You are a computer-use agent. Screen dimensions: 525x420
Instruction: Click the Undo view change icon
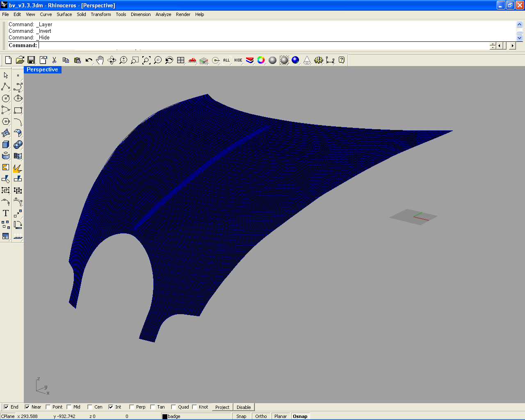coord(169,60)
